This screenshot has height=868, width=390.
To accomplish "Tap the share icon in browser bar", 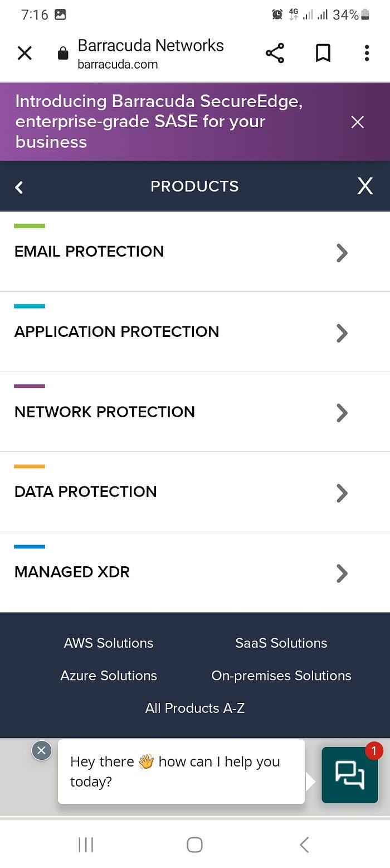I will 275,53.
